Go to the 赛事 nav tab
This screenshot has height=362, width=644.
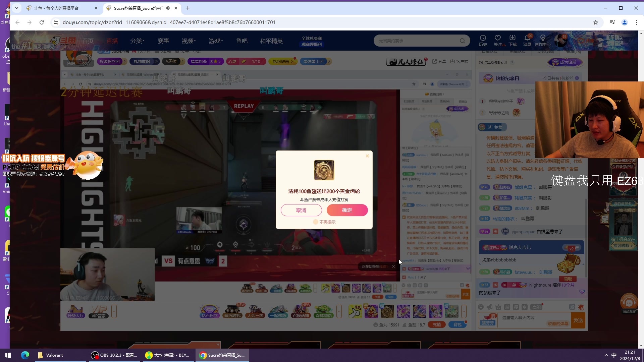pyautogui.click(x=163, y=41)
